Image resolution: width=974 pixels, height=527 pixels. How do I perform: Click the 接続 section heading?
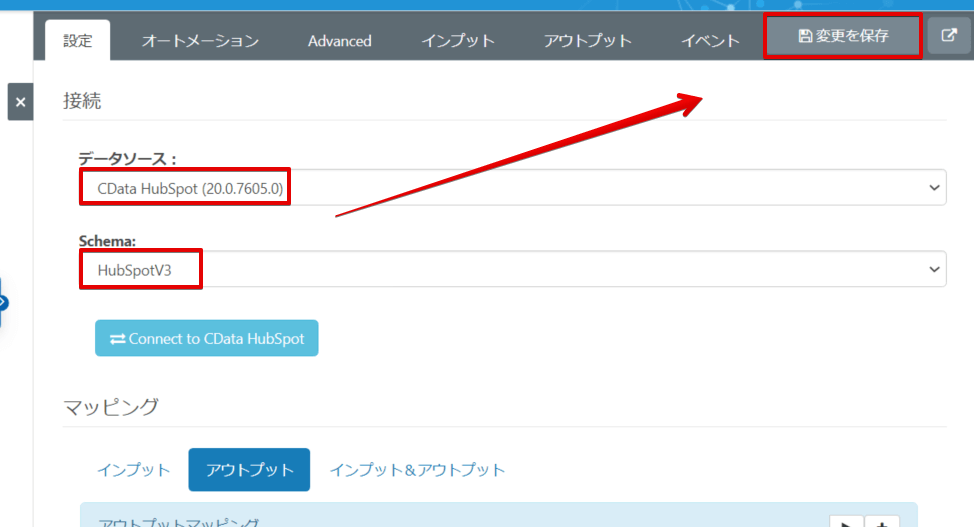[x=82, y=101]
